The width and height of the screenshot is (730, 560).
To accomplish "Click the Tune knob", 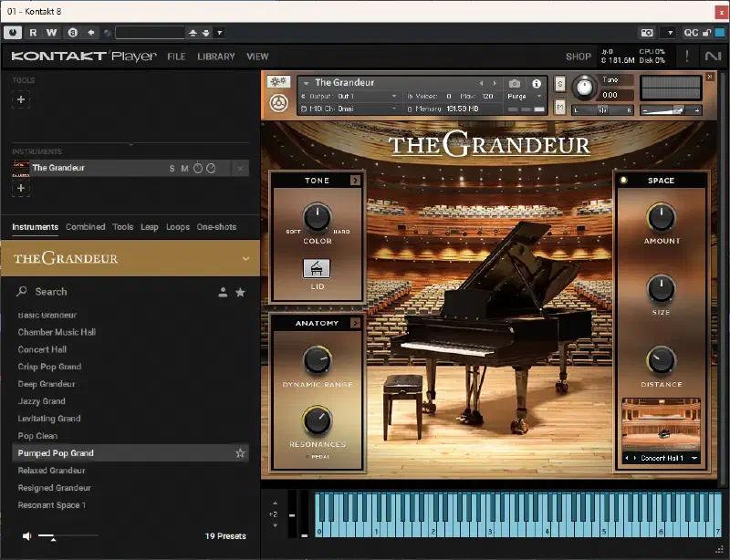I will click(584, 87).
